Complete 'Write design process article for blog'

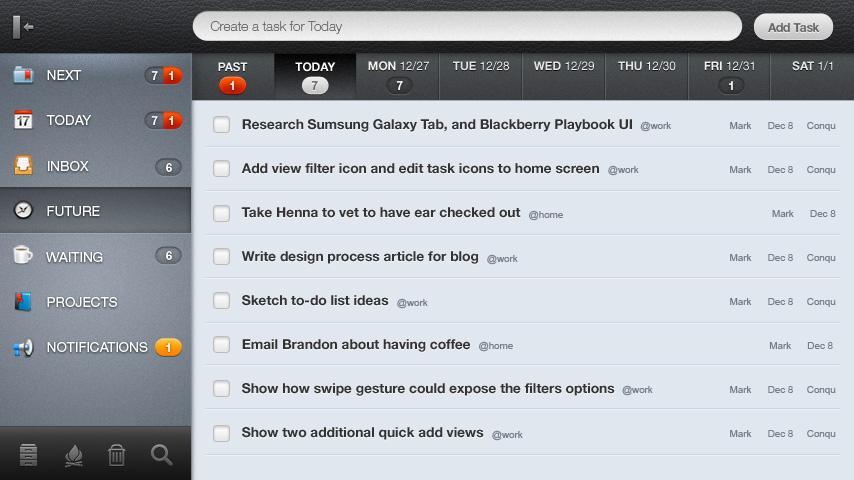point(222,257)
